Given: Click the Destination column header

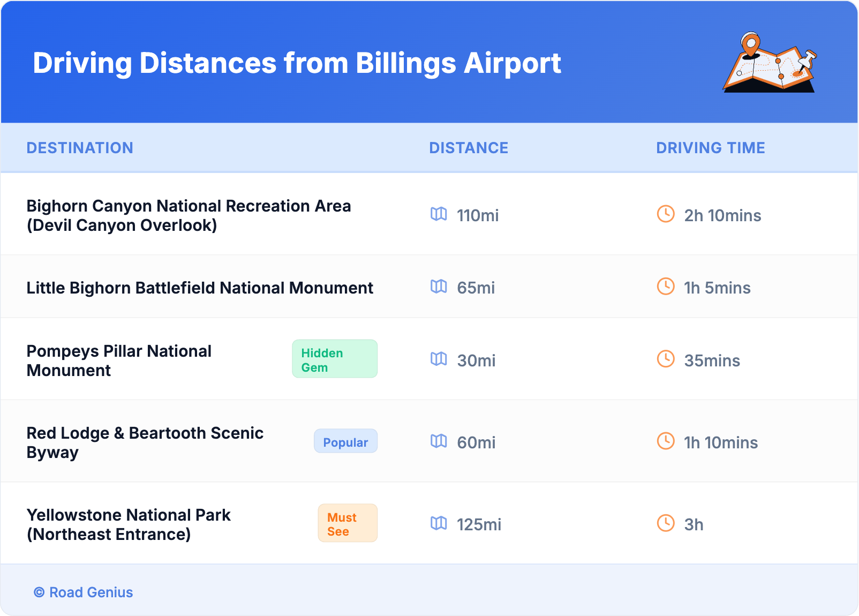Looking at the screenshot, I should click(80, 148).
